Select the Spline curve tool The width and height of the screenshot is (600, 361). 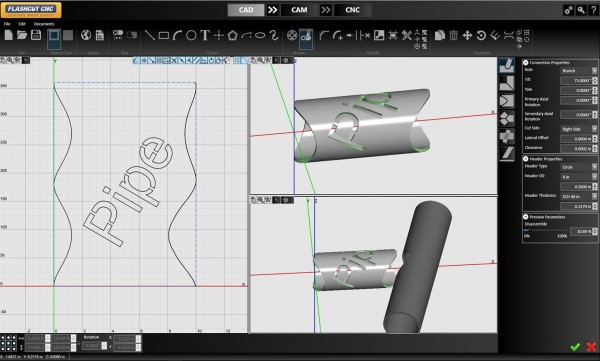tap(274, 36)
